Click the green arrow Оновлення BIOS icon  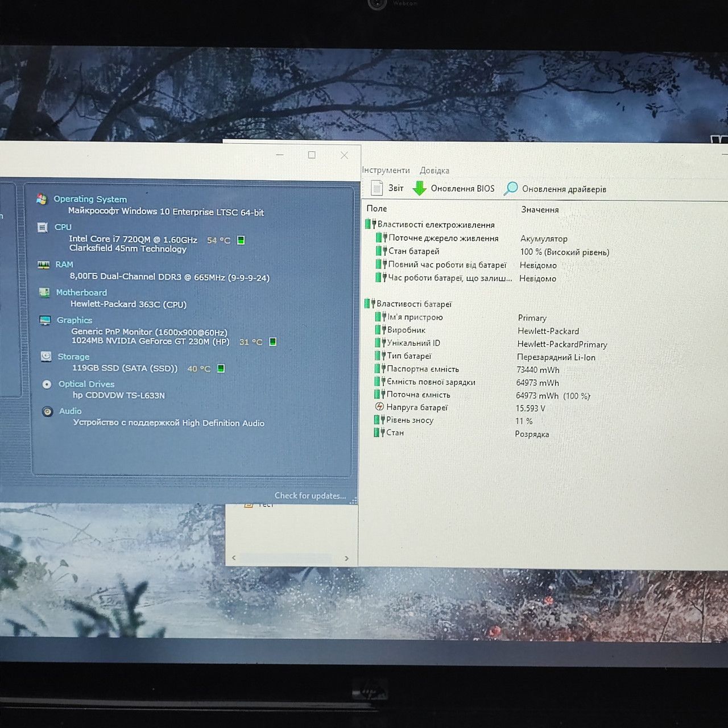[x=420, y=188]
